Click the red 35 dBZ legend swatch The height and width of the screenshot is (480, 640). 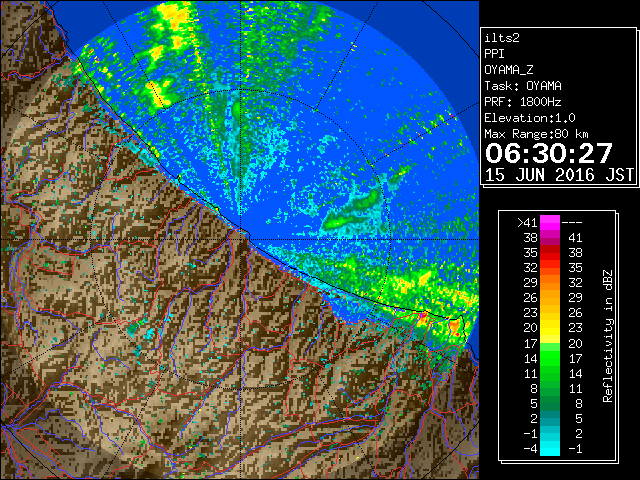pos(550,253)
